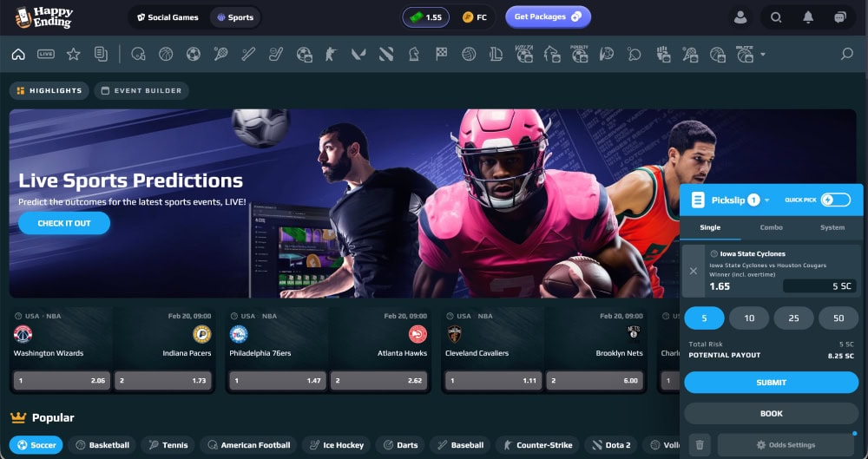Filter popular by Ice Hockey

point(336,444)
